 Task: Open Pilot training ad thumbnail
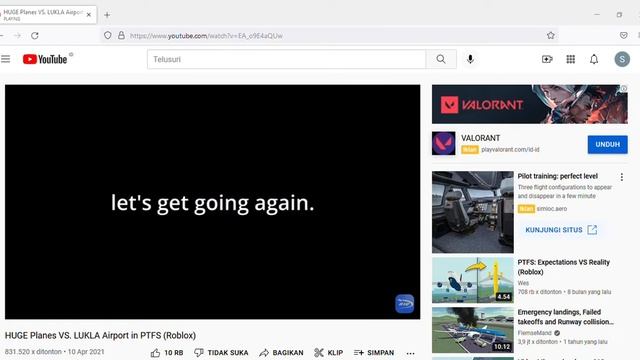point(473,212)
